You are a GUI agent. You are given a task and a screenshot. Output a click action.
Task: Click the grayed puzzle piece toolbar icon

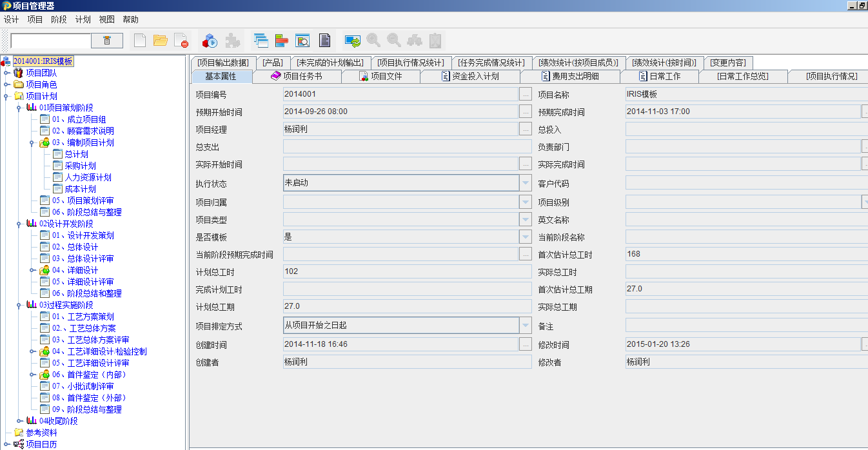point(232,41)
